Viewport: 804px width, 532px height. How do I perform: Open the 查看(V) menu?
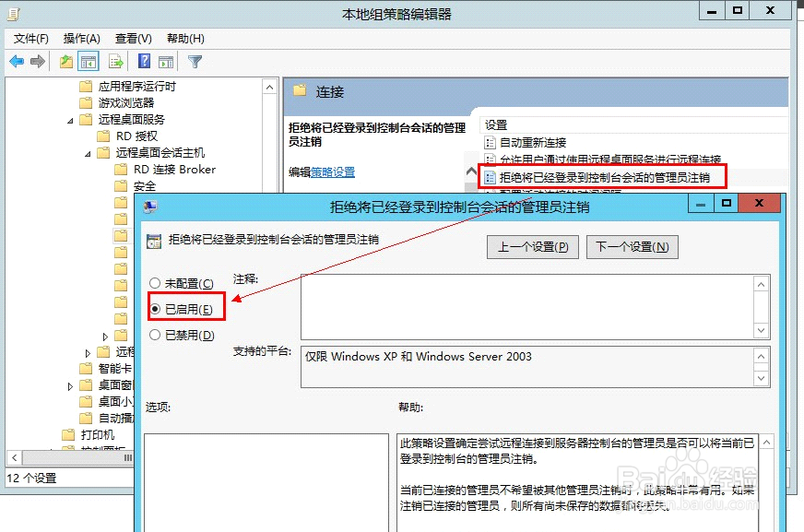tap(133, 38)
